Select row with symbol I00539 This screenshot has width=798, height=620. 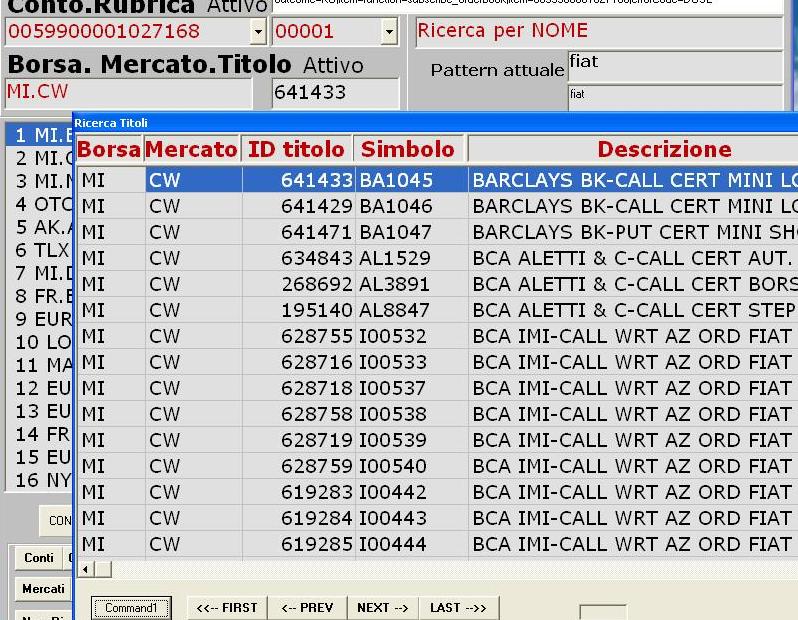click(437, 440)
